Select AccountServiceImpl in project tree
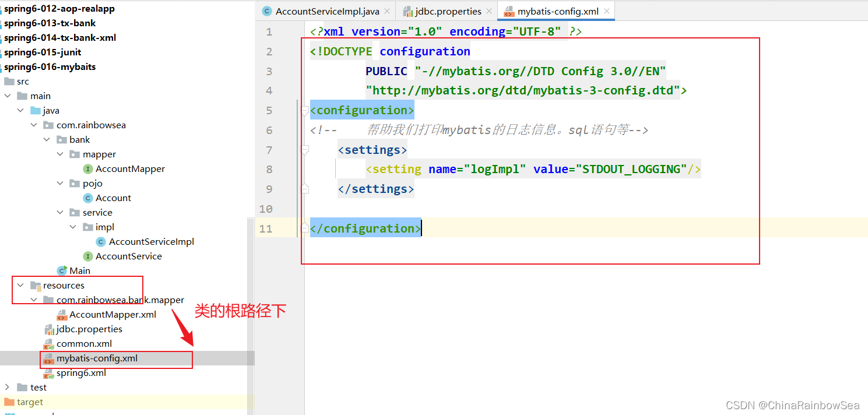This screenshot has width=868, height=415. pyautogui.click(x=152, y=242)
